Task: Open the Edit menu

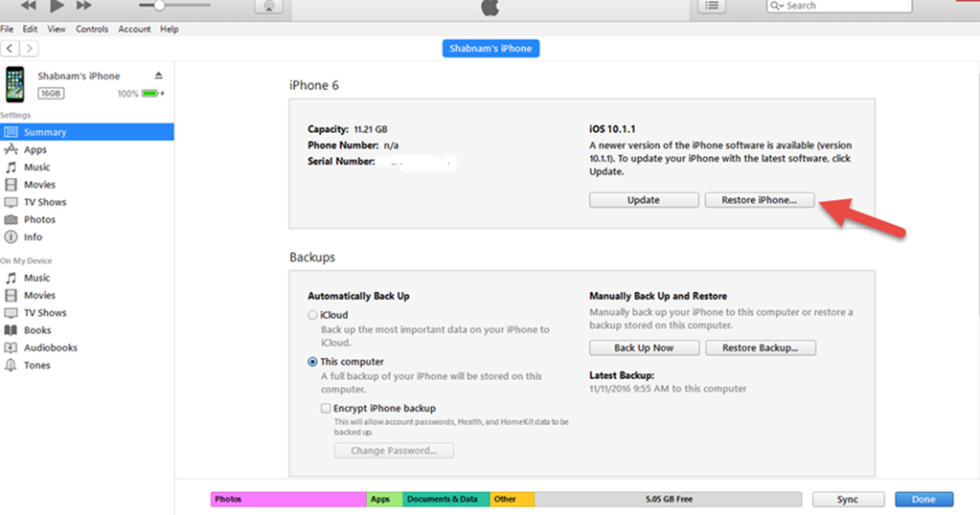Action: point(30,29)
